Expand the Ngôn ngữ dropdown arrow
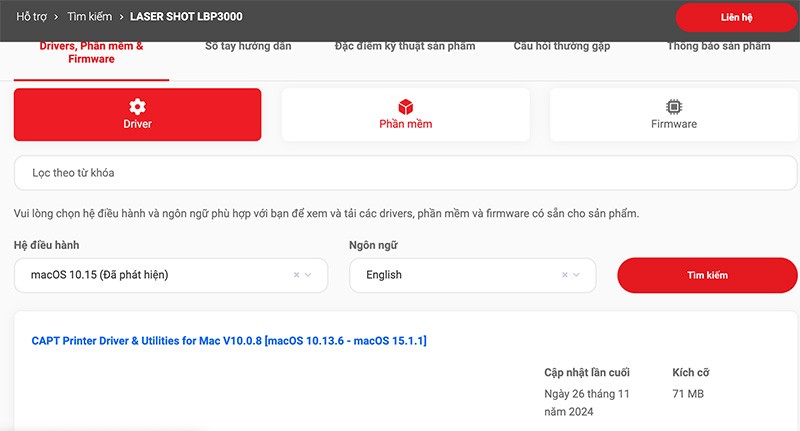Screen dimensions: 800x431 click(577, 275)
